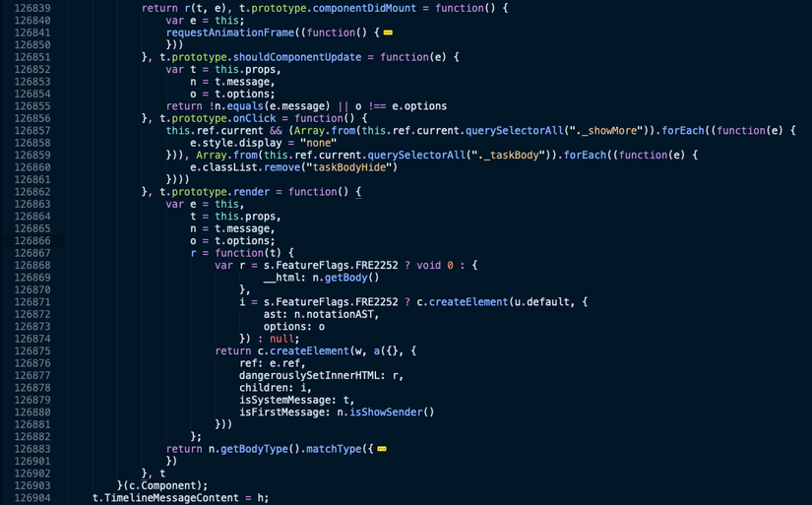Viewport: 812px width, 505px height.
Task: Expand folded code after requestAnimationFrame line
Action: tap(388, 32)
